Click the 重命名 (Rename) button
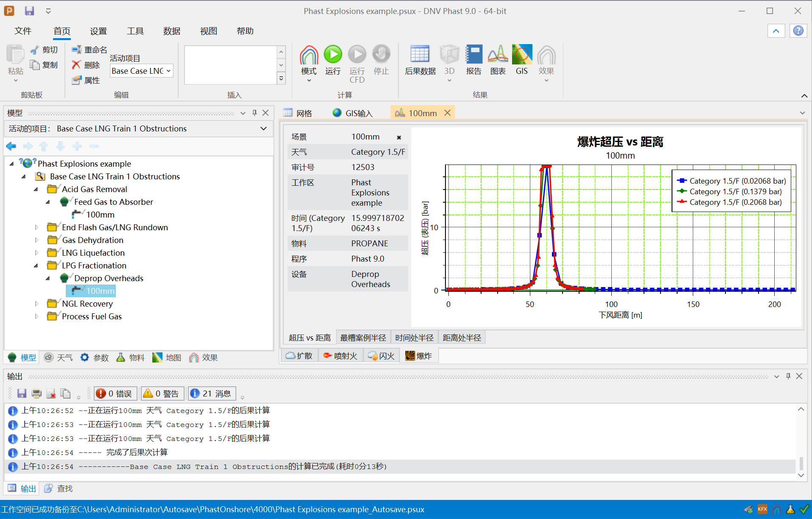The height and width of the screenshot is (519, 812). tap(90, 50)
